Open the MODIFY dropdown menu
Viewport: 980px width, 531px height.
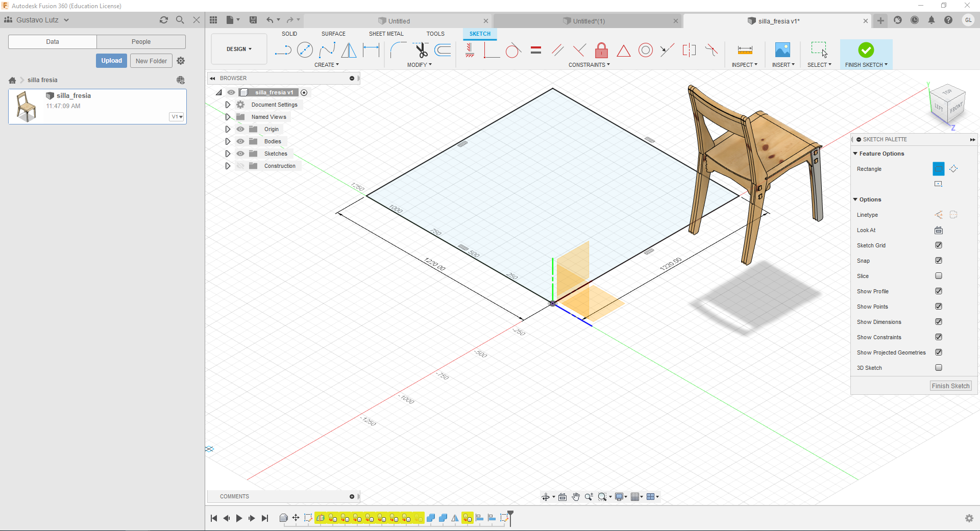(x=419, y=65)
